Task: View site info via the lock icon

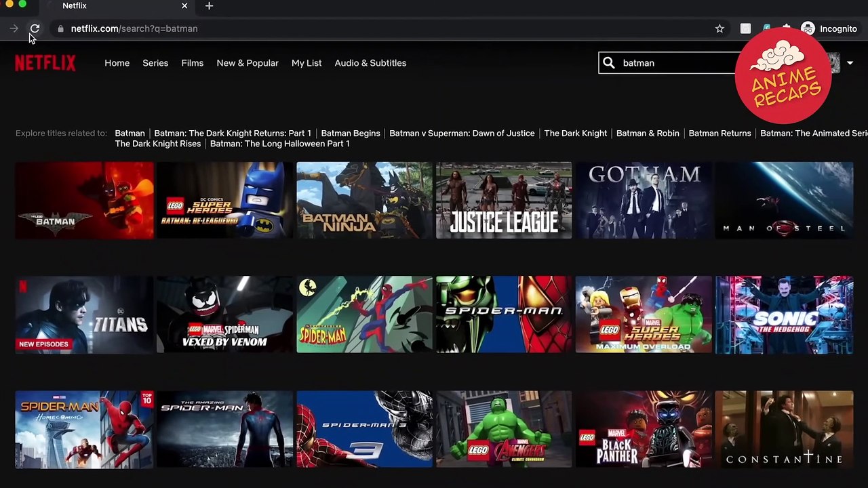Action: (x=60, y=28)
